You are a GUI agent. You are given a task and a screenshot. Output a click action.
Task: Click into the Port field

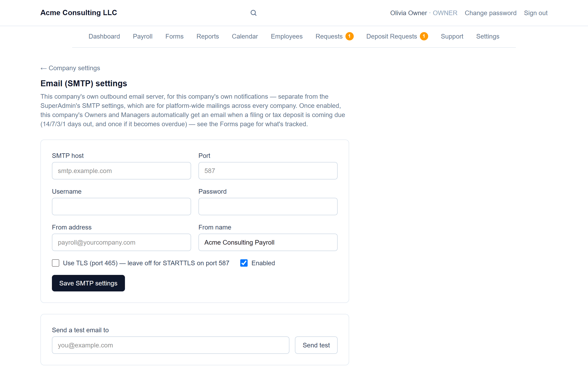[x=268, y=171]
